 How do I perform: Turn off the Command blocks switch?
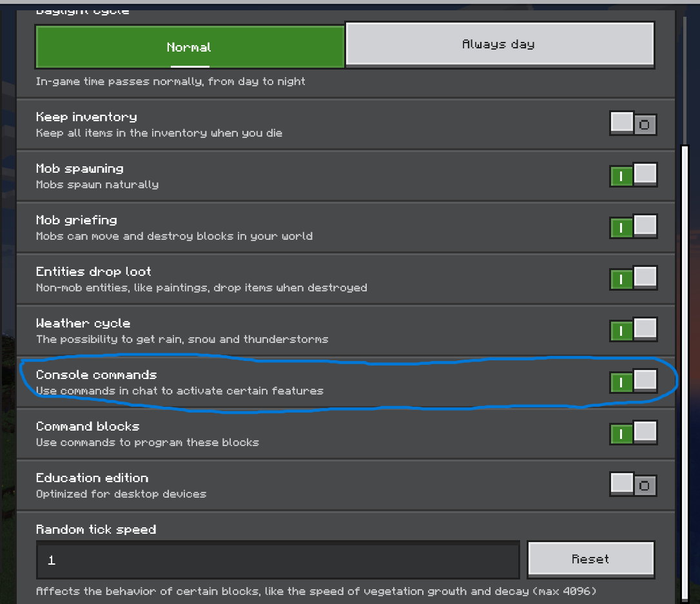[632, 433]
